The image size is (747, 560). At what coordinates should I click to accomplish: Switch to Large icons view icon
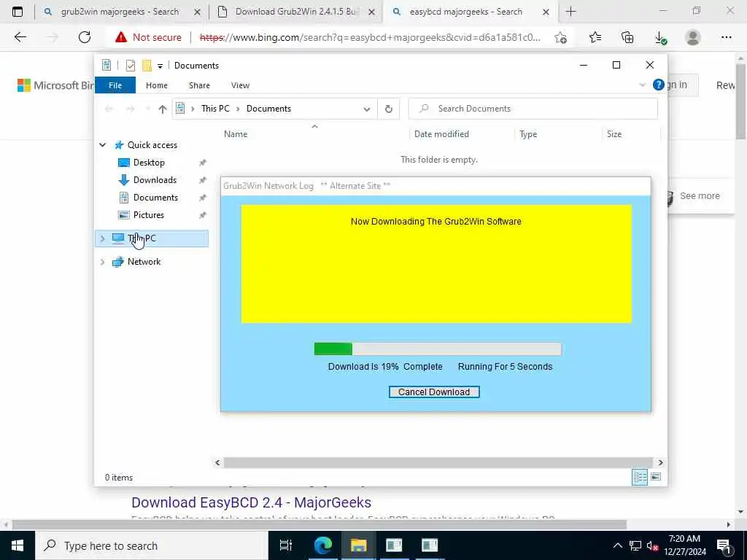point(656,477)
